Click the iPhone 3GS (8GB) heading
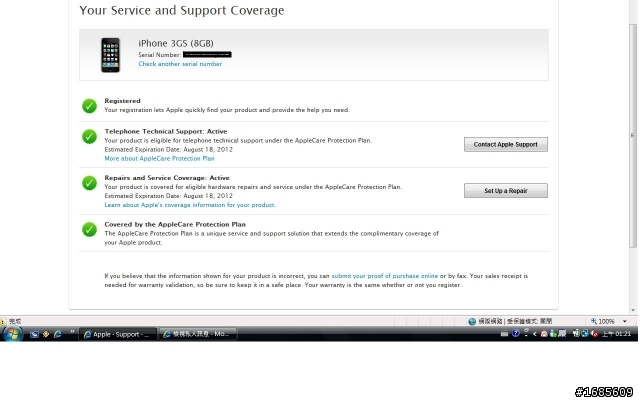The image size is (640, 400). (x=176, y=43)
